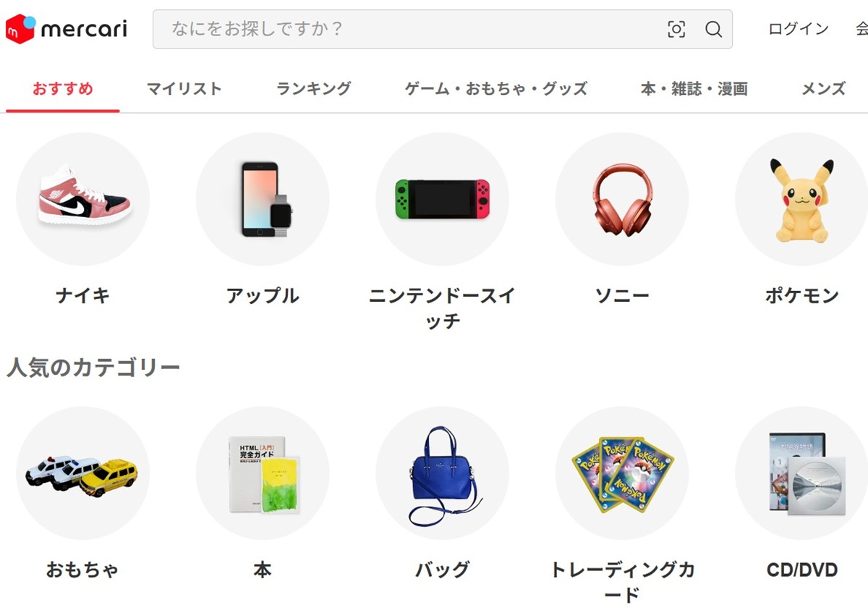Screen dimensions: 868x608
Task: Open the 本 category book icon
Action: [263, 473]
